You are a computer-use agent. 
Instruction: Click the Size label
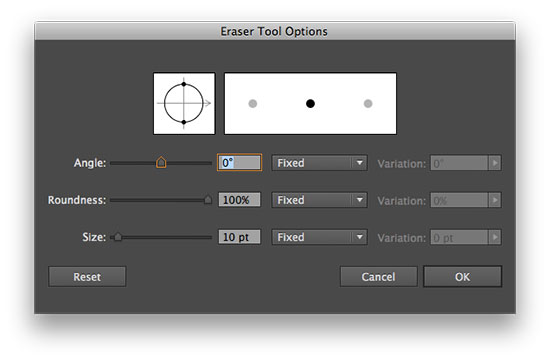[x=94, y=237]
